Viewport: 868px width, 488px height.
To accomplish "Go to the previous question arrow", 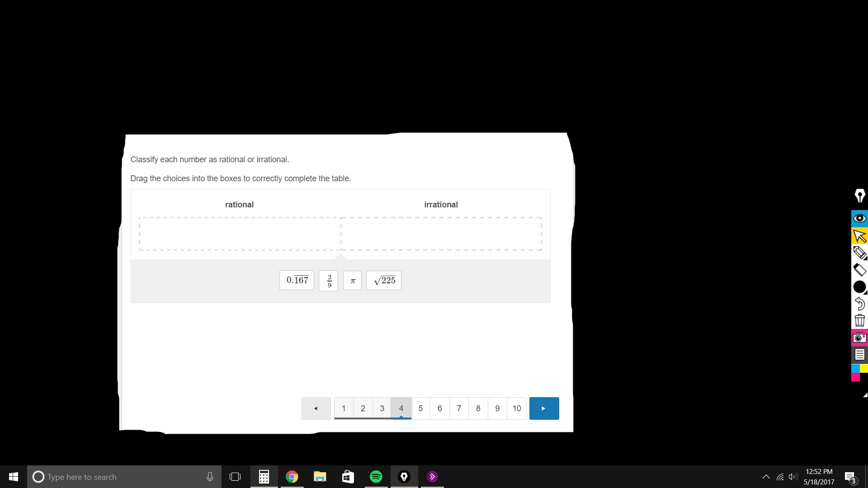I will pos(316,408).
